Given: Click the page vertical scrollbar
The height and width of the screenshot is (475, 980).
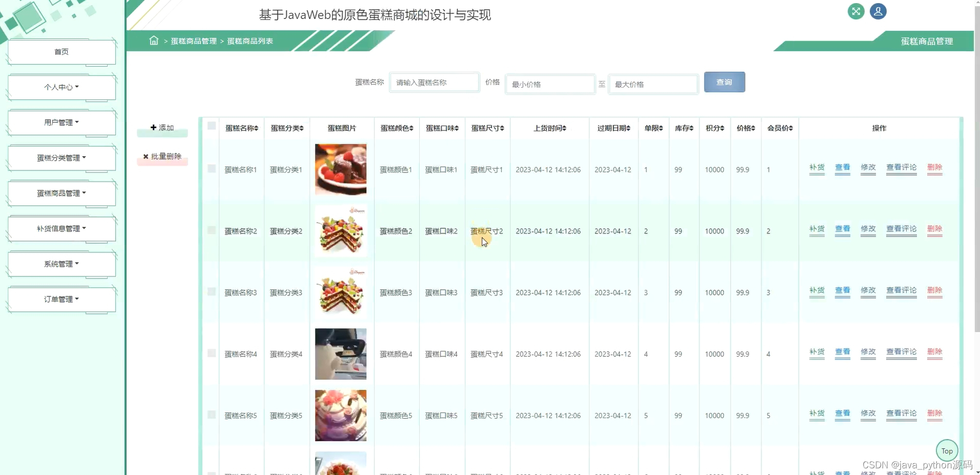Looking at the screenshot, I should click(977, 169).
